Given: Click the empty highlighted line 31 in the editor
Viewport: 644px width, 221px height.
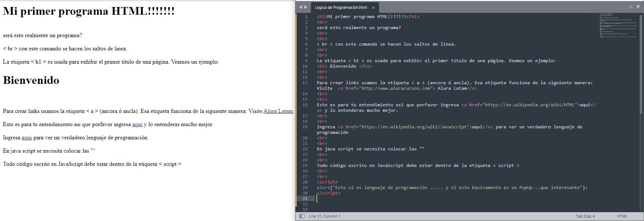Looking at the screenshot, I should tap(456, 199).
